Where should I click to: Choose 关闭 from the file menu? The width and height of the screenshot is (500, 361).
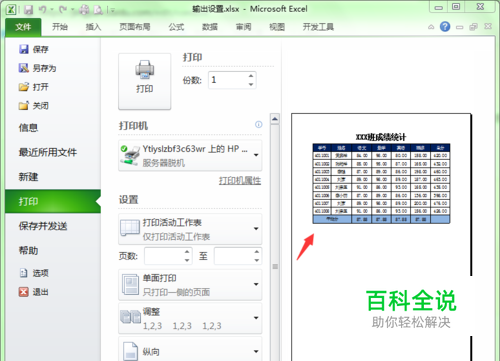[34, 106]
